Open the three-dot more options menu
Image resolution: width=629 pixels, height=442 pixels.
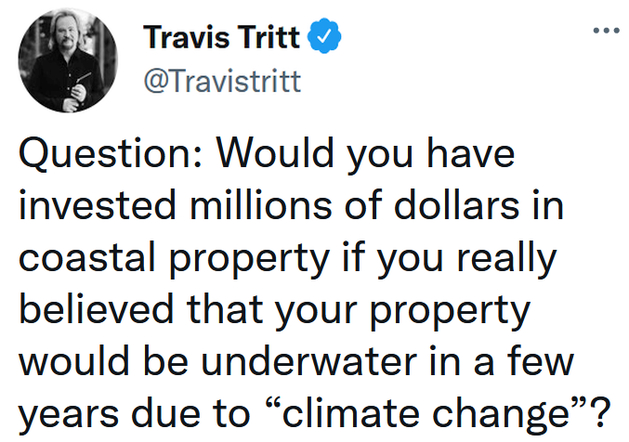click(x=606, y=30)
